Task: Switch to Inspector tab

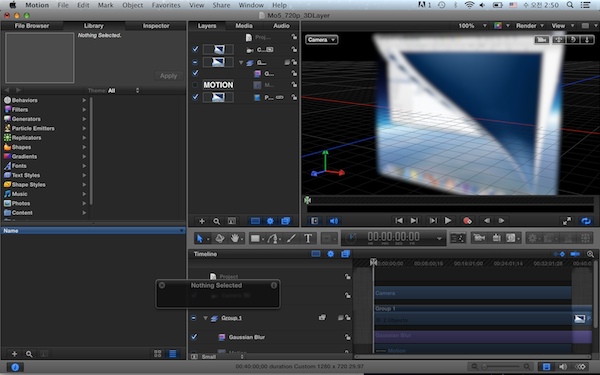Action: coord(156,26)
